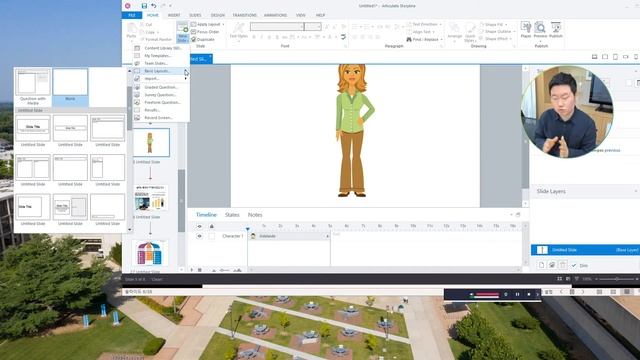Choose Survey Question menu entry
Image resolution: width=640 pixels, height=360 pixels.
[161, 95]
